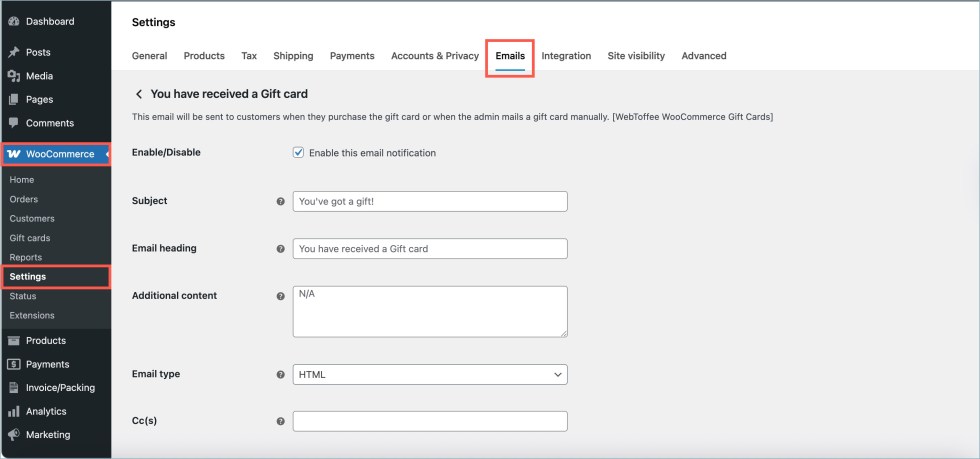Viewport: 980px width, 459px height.
Task: Toggle Enable this email notification checkbox
Action: tap(298, 153)
